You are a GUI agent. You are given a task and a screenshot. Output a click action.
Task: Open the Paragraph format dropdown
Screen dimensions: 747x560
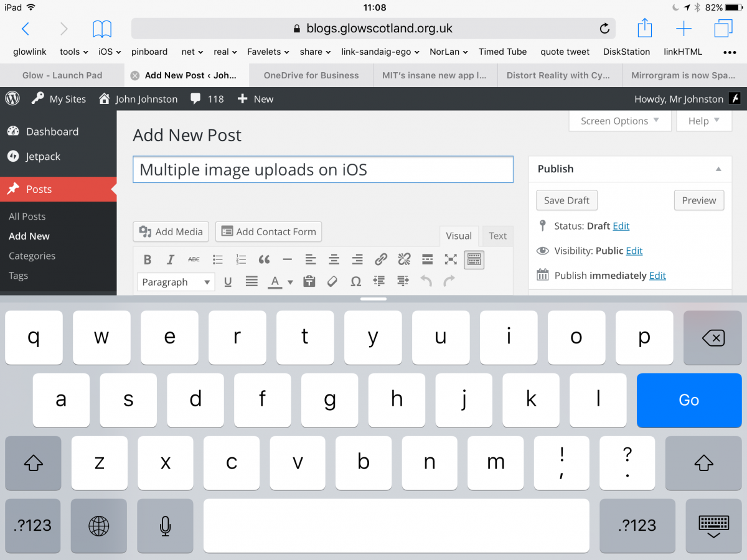click(176, 282)
